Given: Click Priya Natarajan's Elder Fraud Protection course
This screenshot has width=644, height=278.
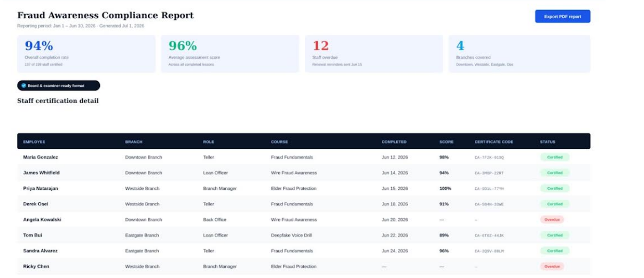Looking at the screenshot, I should pos(294,188).
